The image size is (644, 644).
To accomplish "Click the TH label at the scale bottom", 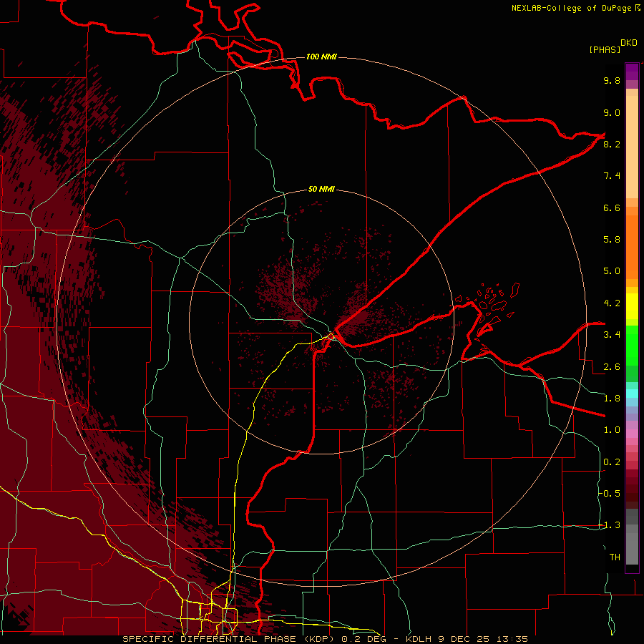I will pyautogui.click(x=615, y=557).
